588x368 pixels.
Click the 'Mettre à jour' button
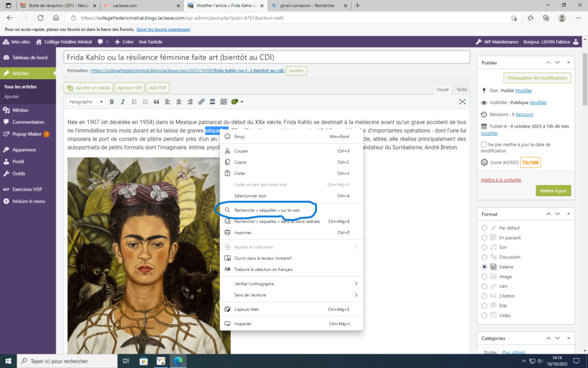click(x=553, y=191)
